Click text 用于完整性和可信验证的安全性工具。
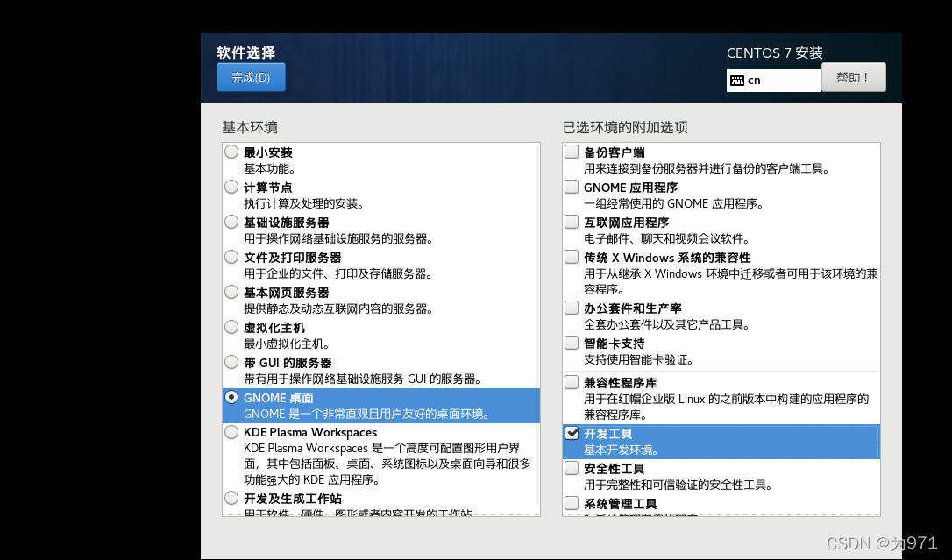Image resolution: width=952 pixels, height=560 pixels. tap(678, 486)
